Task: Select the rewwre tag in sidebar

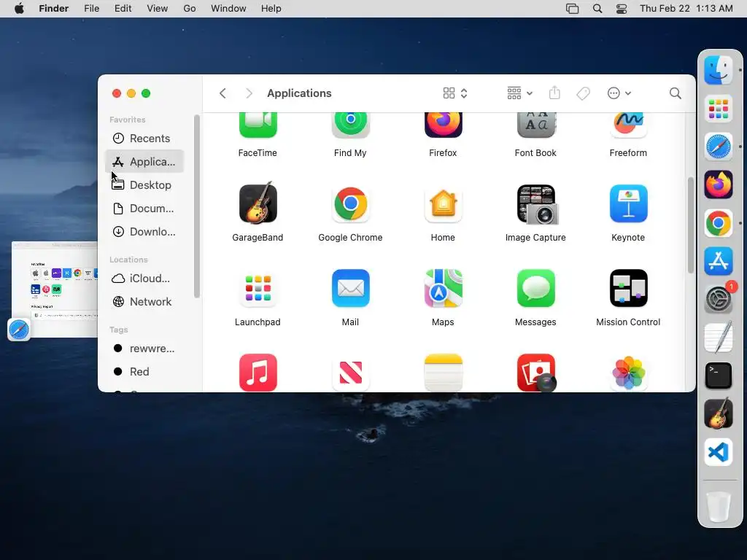Action: (144, 348)
